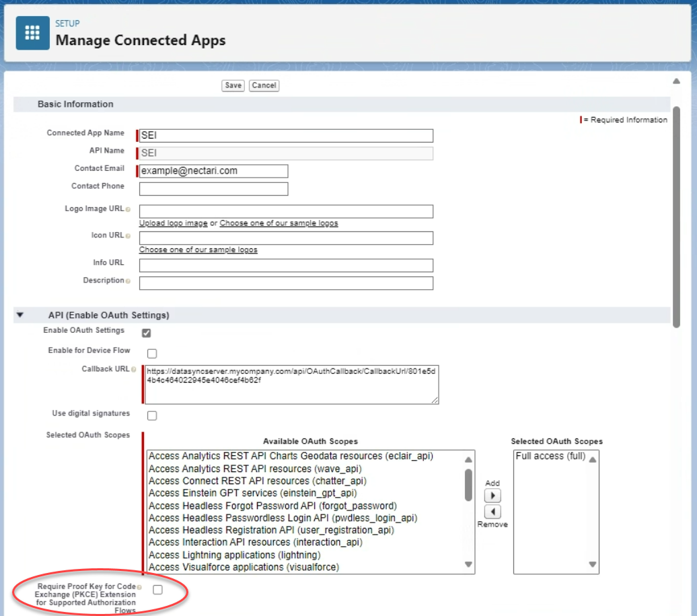Click the Remove scope arrow button
The height and width of the screenshot is (616, 697).
coord(492,512)
